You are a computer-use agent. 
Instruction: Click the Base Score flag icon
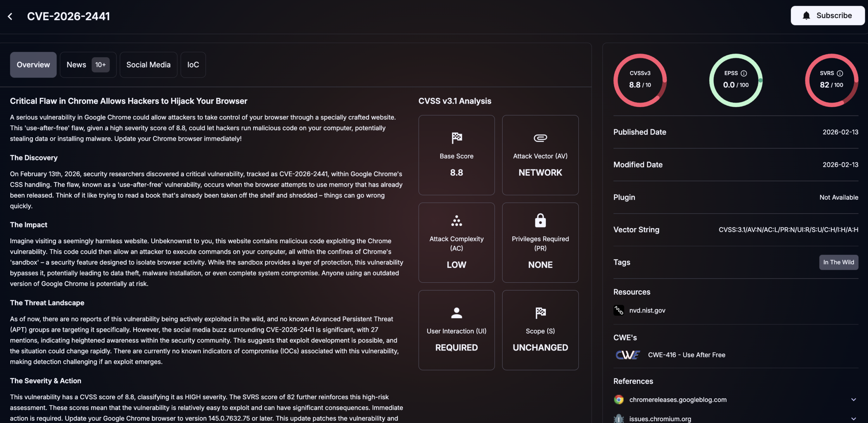pyautogui.click(x=456, y=138)
